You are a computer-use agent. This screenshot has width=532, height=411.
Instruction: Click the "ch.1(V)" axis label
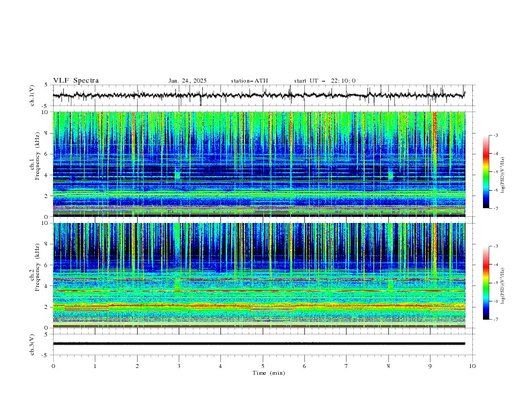coord(32,95)
